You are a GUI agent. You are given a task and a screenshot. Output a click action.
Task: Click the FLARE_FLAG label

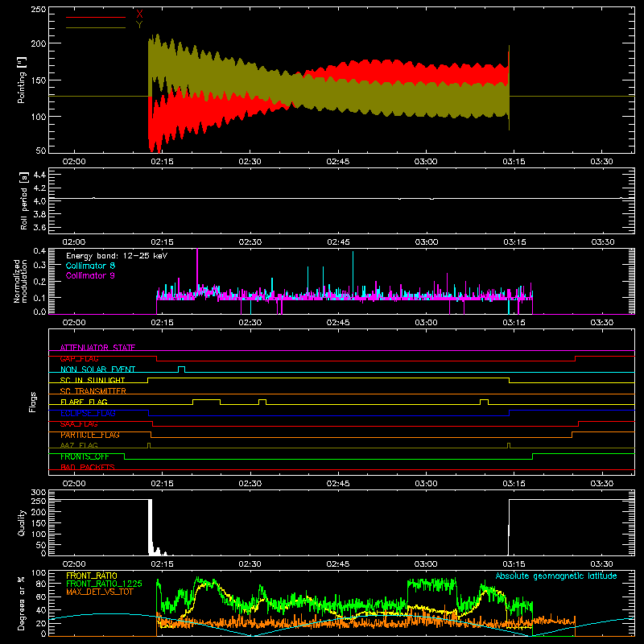click(x=84, y=402)
